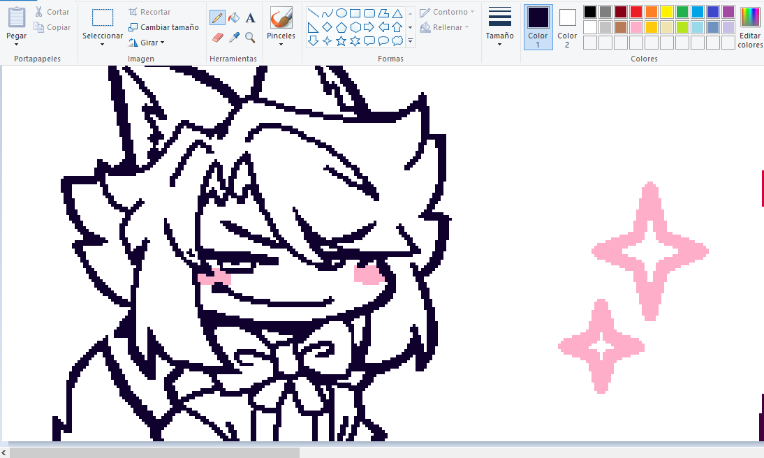Screen dimensions: 764x458
Task: Open the Contorno outline dropdown
Action: pyautogui.click(x=447, y=12)
